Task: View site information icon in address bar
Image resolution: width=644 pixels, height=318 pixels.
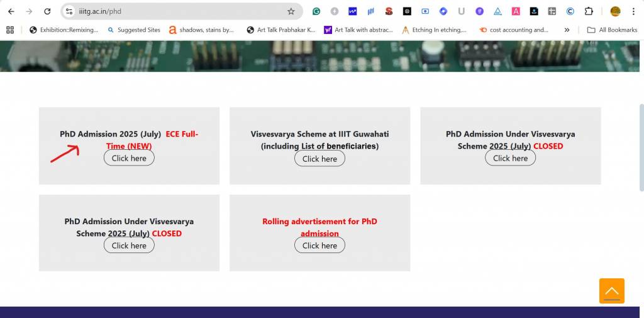Action: [69, 11]
